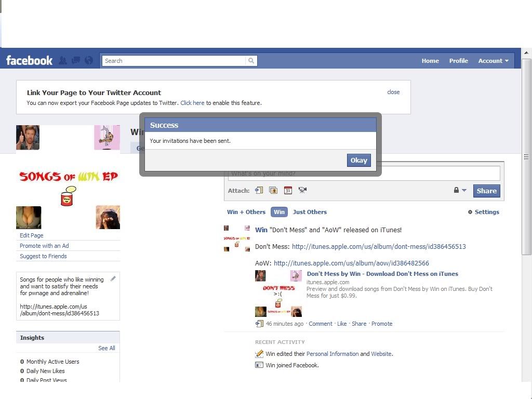Click the pencil icon in description box
This screenshot has height=399, width=532.
pos(113,279)
